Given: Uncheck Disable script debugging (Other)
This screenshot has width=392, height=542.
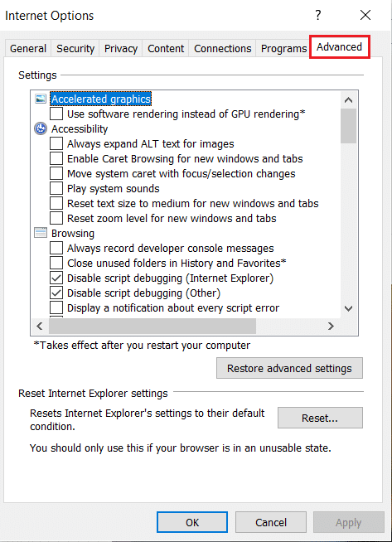Looking at the screenshot, I should coord(56,293).
